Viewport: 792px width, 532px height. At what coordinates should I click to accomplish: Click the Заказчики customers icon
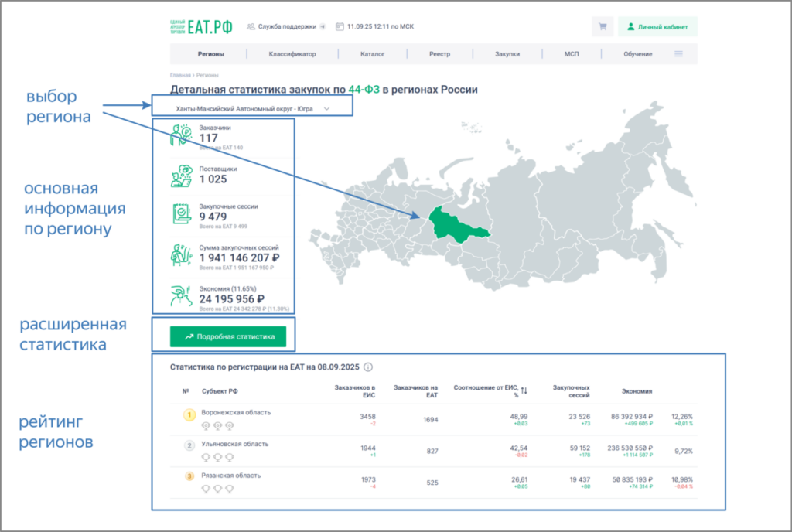pos(181,135)
